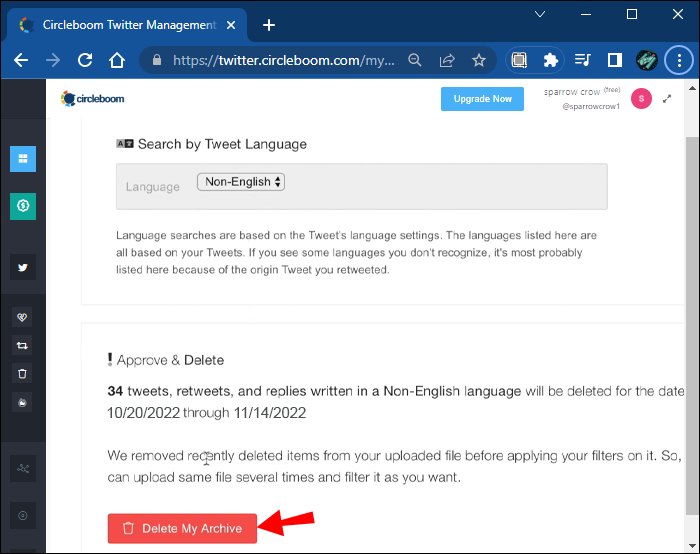Click the scrollbar up arrow

[x=692, y=88]
